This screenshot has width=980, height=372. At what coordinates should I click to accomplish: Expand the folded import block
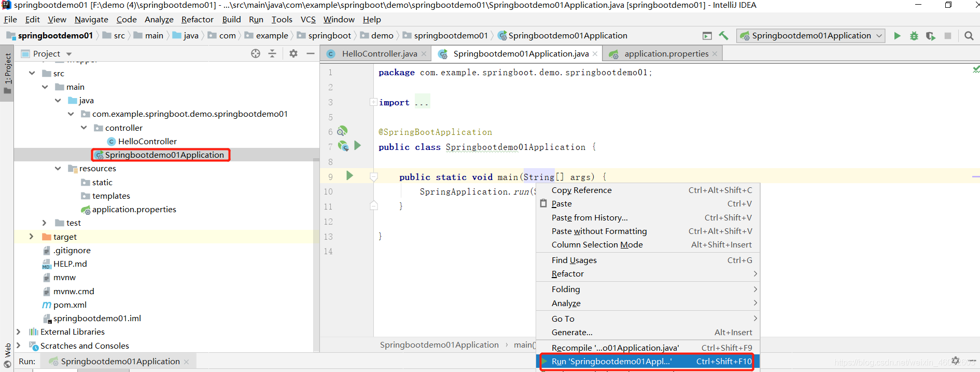[373, 102]
